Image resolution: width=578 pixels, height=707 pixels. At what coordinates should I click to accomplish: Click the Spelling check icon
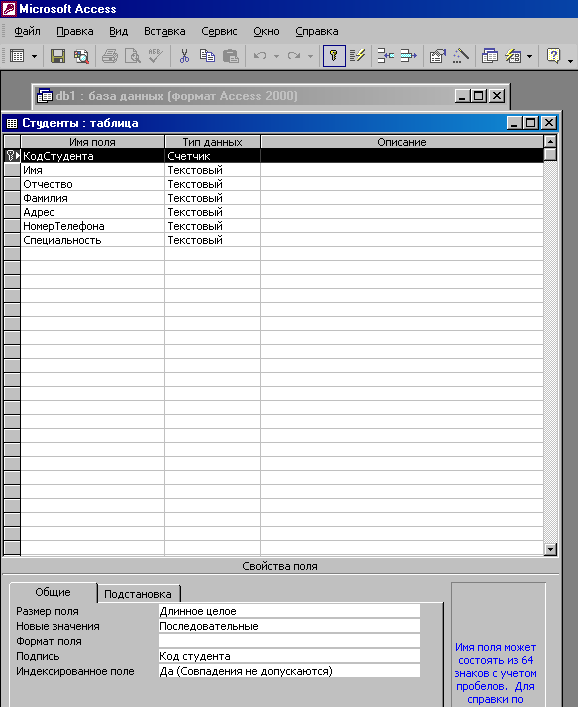click(156, 56)
